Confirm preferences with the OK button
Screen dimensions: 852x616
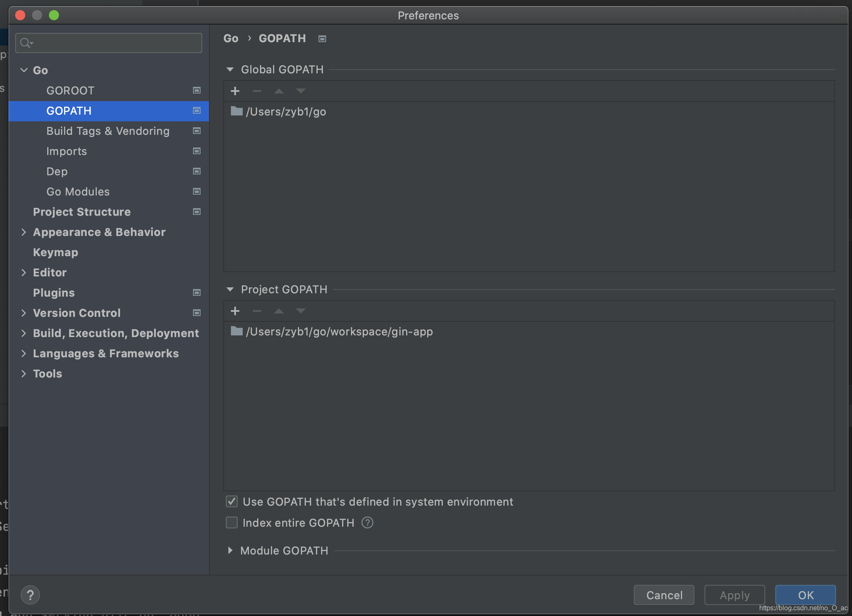[805, 595]
